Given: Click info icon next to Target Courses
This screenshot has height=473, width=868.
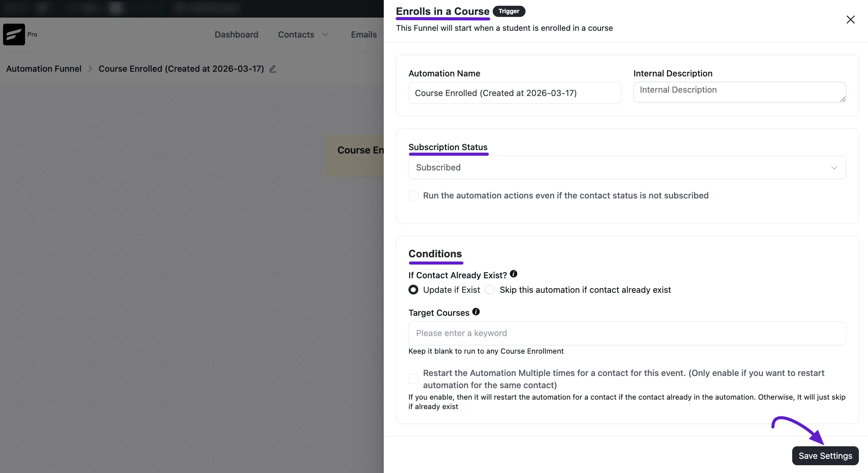Looking at the screenshot, I should tap(476, 312).
